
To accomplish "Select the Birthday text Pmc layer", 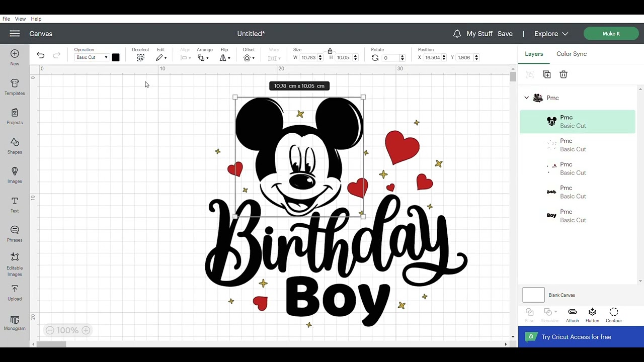I will point(578,192).
